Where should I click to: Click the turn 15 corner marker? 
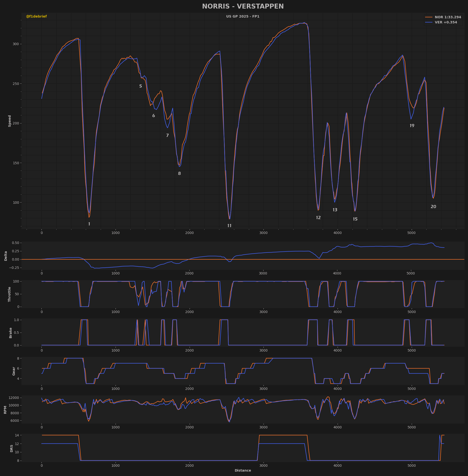355,219
